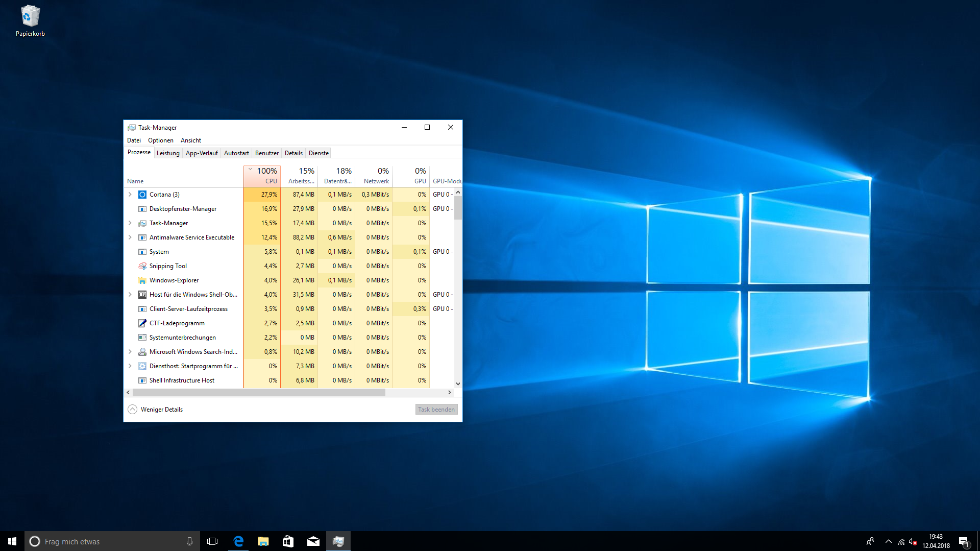This screenshot has height=551, width=980.
Task: Sort by GPU column header
Action: tap(411, 176)
